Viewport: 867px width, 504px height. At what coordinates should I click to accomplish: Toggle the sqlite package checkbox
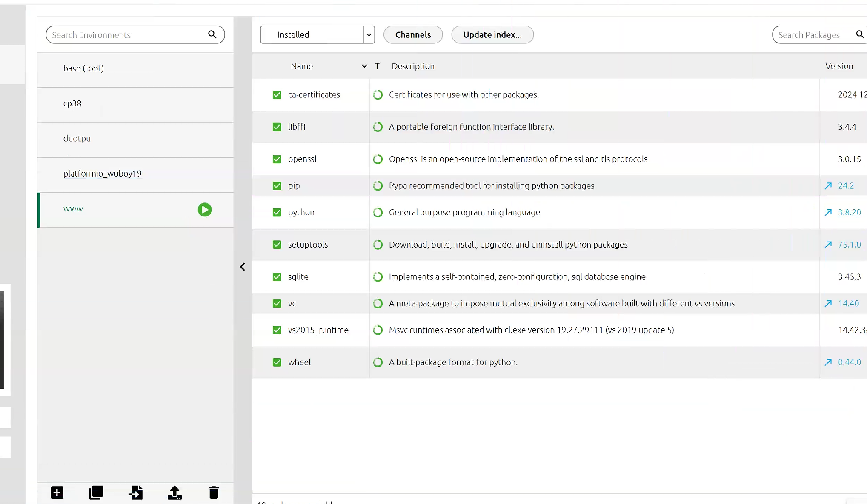(x=277, y=277)
